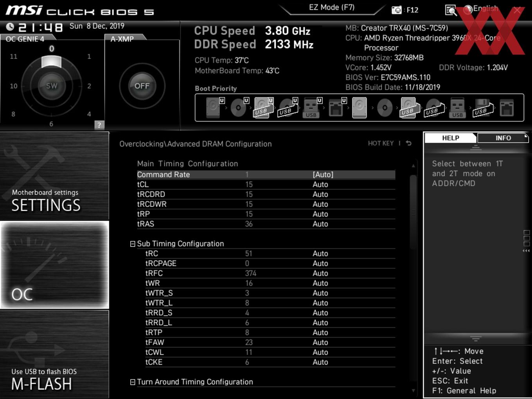Select the UEFI network boot icon
The width and height of the screenshot is (532, 399).
click(337, 107)
